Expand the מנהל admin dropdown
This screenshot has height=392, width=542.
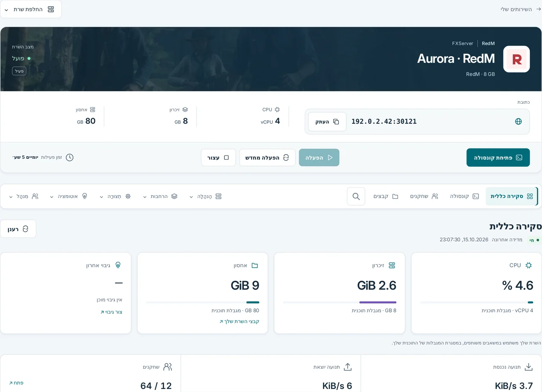pyautogui.click(x=24, y=196)
